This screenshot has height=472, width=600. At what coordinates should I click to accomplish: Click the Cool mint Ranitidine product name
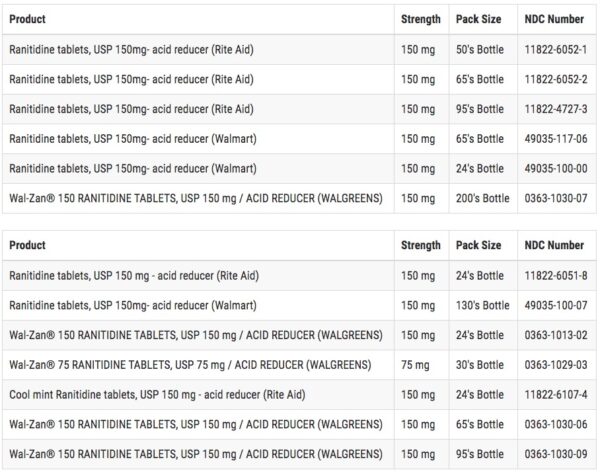coord(157,395)
